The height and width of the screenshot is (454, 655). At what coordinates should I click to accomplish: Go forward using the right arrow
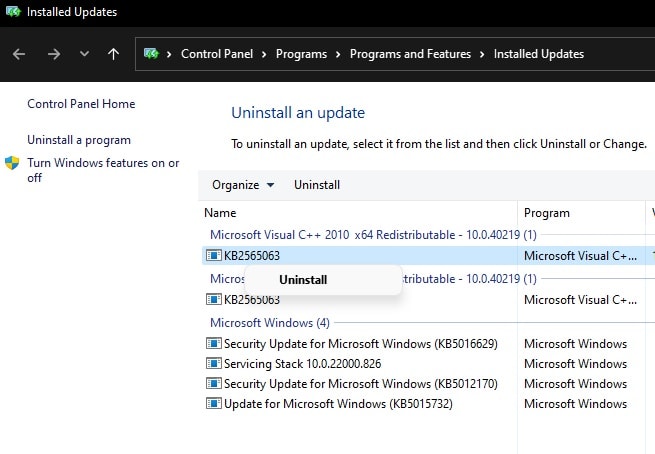pyautogui.click(x=53, y=54)
